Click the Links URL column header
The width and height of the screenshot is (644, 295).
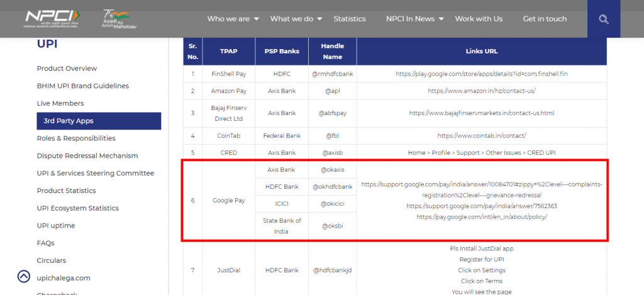pos(482,52)
